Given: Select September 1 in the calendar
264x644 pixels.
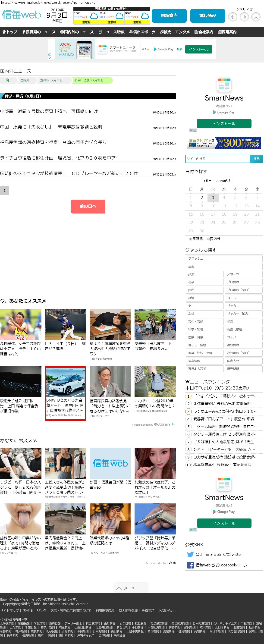Looking at the screenshot, I should coord(191,198).
